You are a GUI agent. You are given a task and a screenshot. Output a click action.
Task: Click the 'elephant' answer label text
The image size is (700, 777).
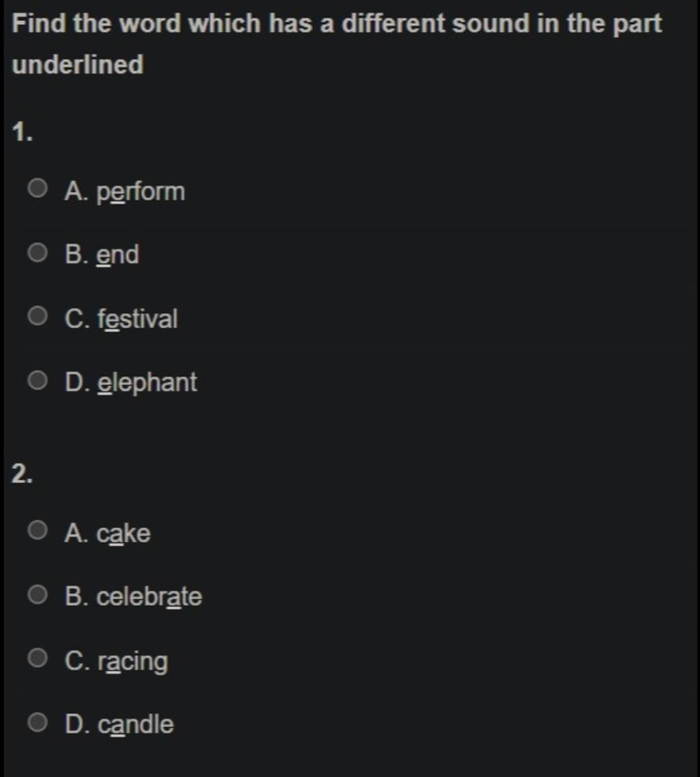coord(147,383)
